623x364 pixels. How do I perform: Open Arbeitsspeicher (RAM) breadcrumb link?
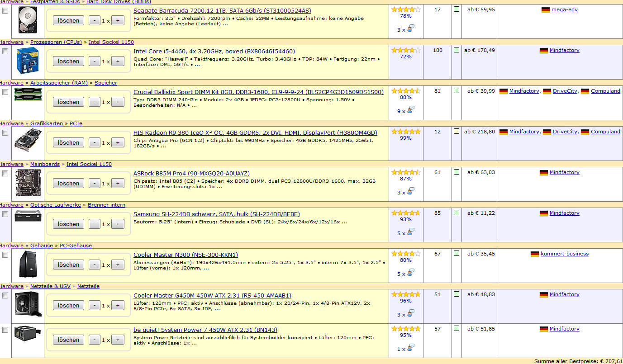(x=59, y=83)
